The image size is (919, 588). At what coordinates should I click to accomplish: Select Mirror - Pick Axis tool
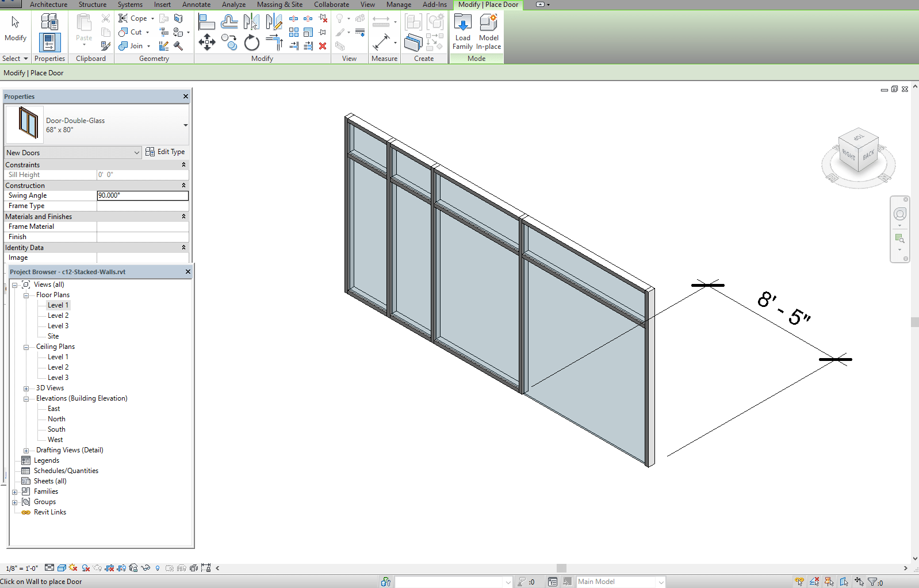tap(251, 22)
